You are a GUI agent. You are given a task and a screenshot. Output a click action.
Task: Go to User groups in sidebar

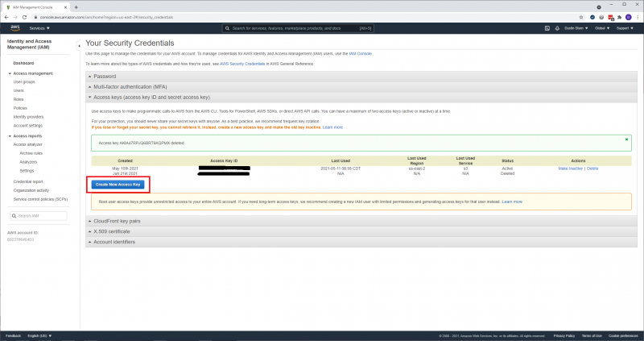24,82
